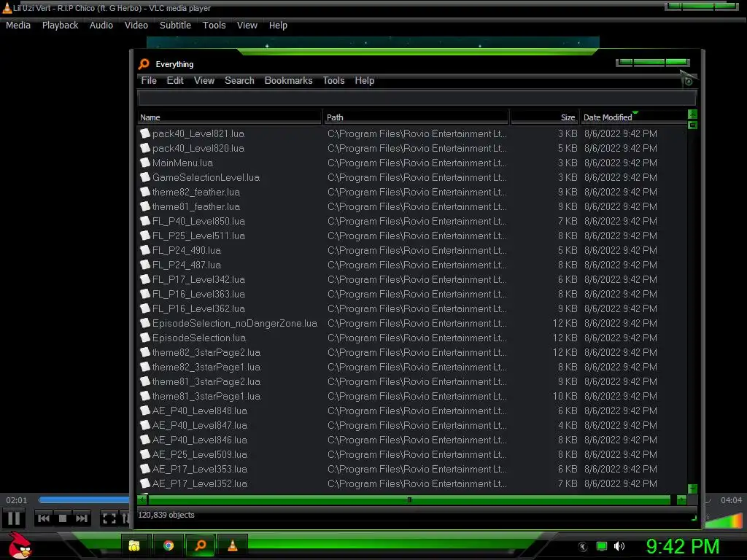
Task: Select the VLC cone taskbar icon
Action: click(x=233, y=545)
